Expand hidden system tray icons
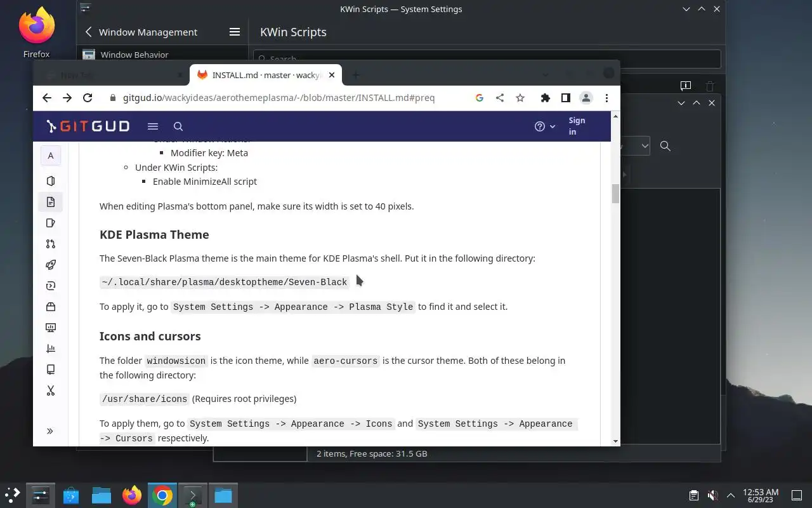The image size is (812, 508). 730,495
